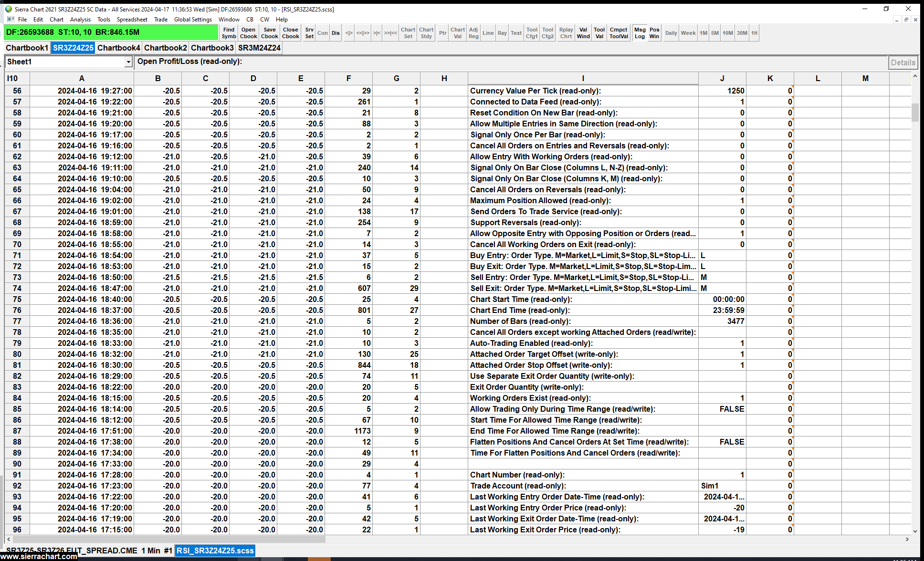
Task: Click the Dis disconnect toolbar button
Action: coord(336,33)
